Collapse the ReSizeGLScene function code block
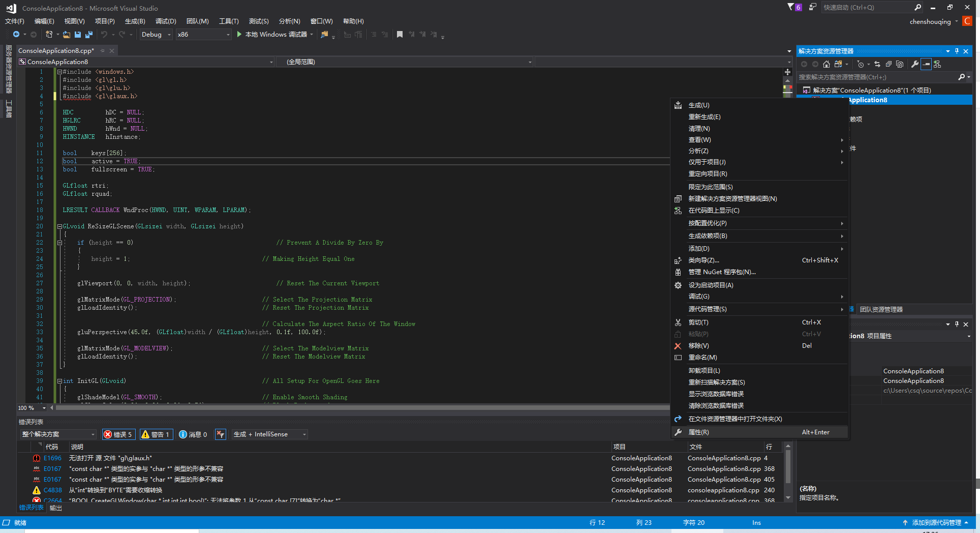The height and width of the screenshot is (533, 980). click(59, 226)
